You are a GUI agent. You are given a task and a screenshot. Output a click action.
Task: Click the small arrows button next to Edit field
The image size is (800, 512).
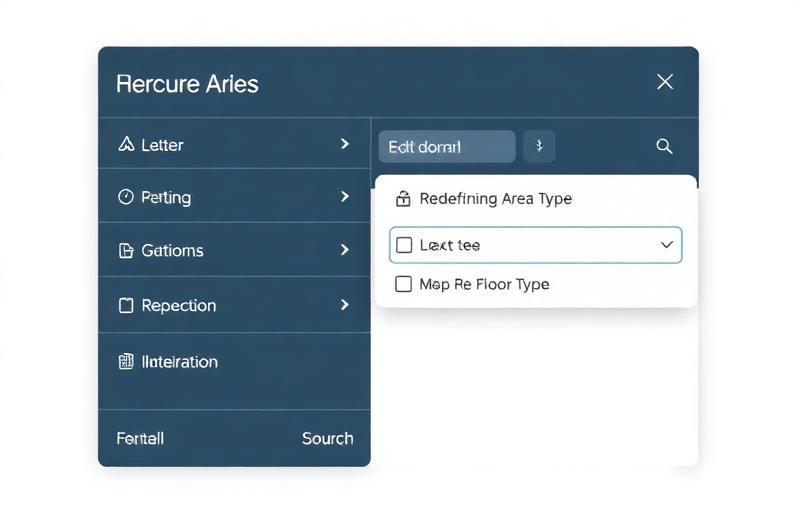[539, 146]
